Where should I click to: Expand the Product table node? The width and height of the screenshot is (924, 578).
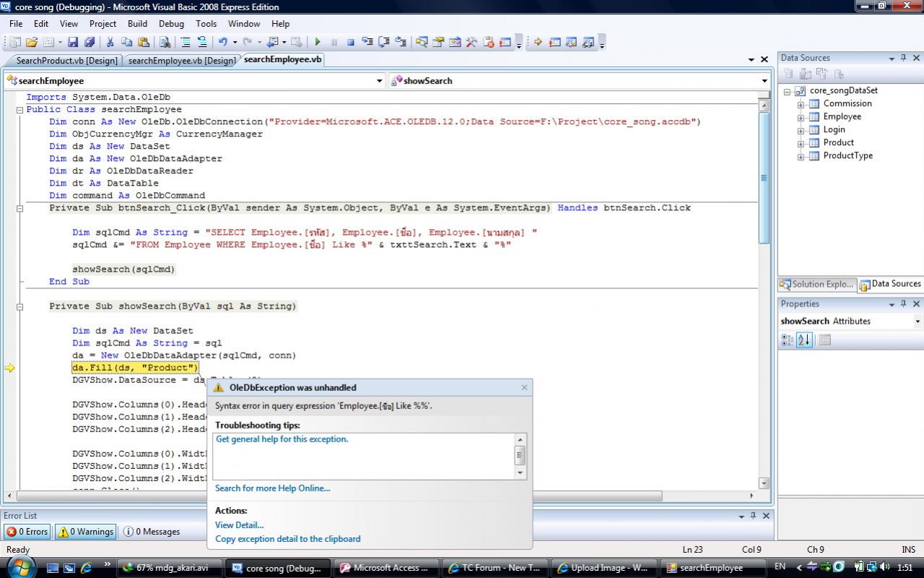pyautogui.click(x=801, y=144)
